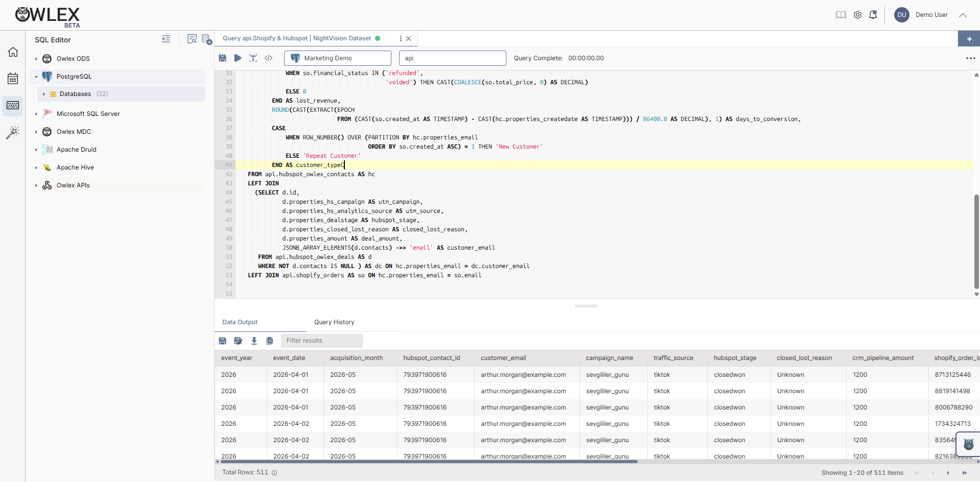Screen dimensions: 980x482
Task: Click the code brackets icon
Action: click(x=268, y=58)
